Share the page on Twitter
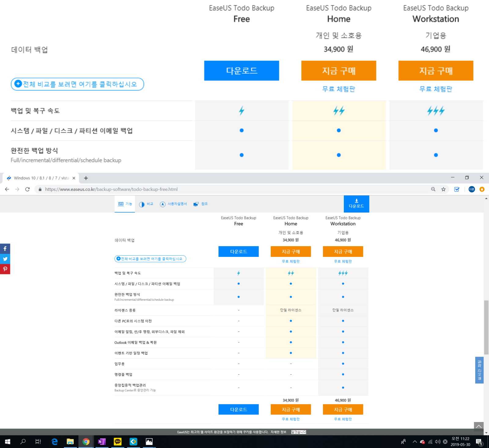This screenshot has width=489, height=448. pyautogui.click(x=5, y=259)
